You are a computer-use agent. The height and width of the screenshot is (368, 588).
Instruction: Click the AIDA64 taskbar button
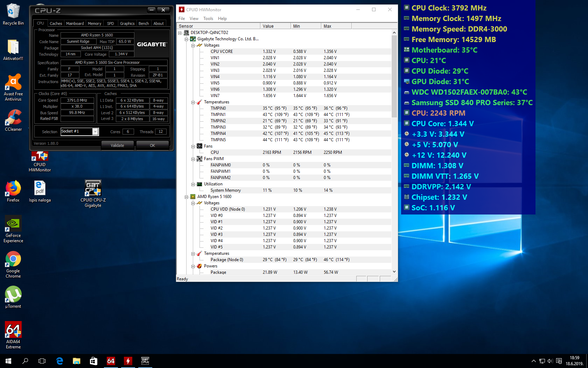click(x=111, y=361)
